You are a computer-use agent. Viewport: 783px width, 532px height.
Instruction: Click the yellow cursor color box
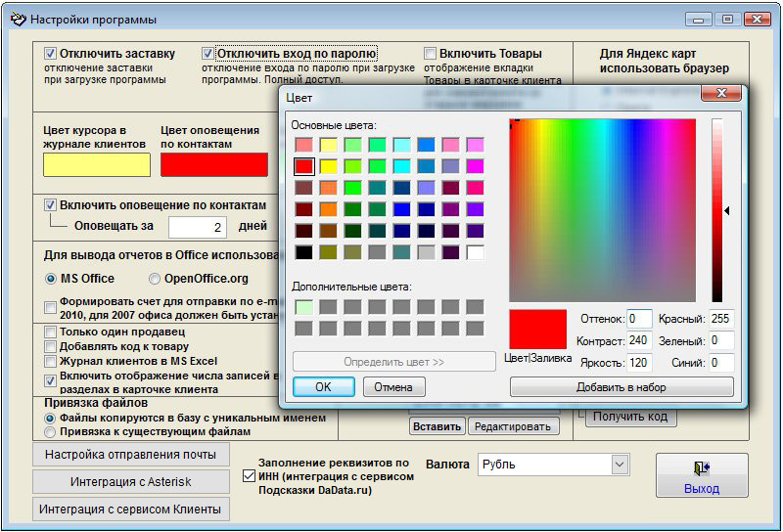point(97,164)
